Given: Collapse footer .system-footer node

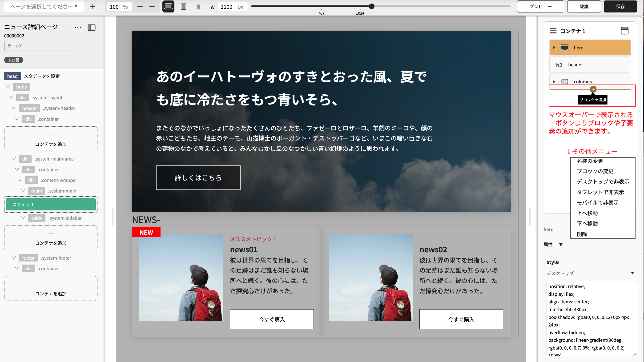Looking at the screenshot, I should 14,258.
